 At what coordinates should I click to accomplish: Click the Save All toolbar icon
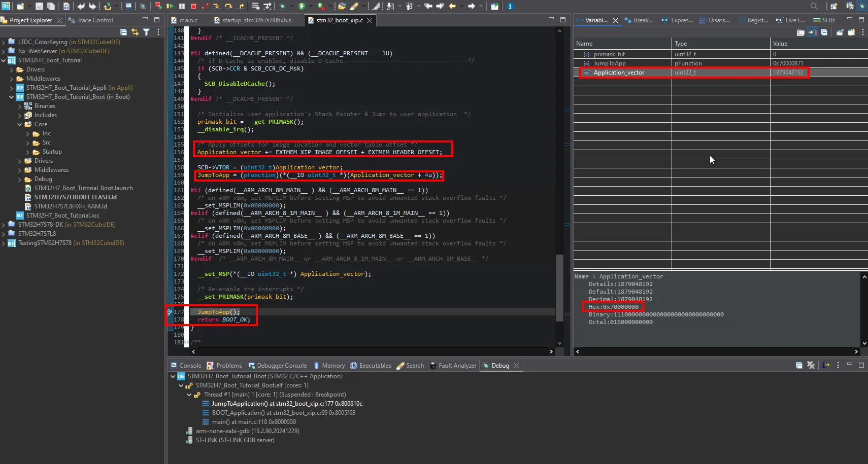click(51, 6)
